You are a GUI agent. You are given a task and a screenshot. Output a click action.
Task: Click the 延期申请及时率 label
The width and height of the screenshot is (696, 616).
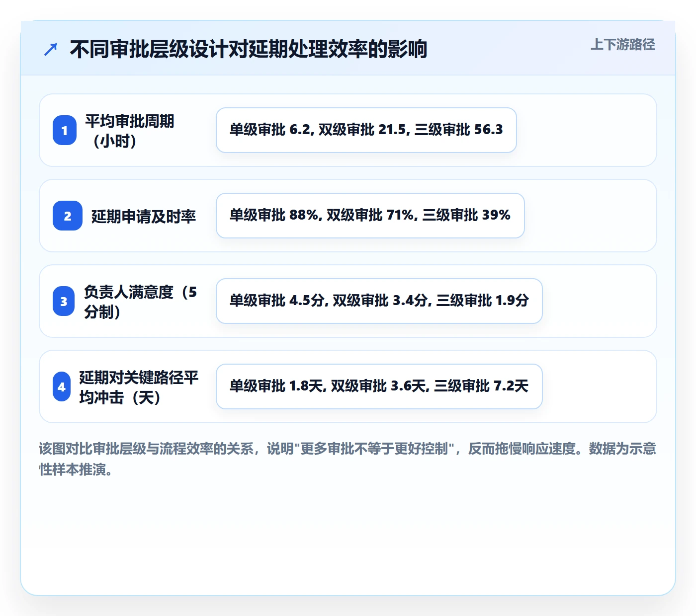[144, 216]
